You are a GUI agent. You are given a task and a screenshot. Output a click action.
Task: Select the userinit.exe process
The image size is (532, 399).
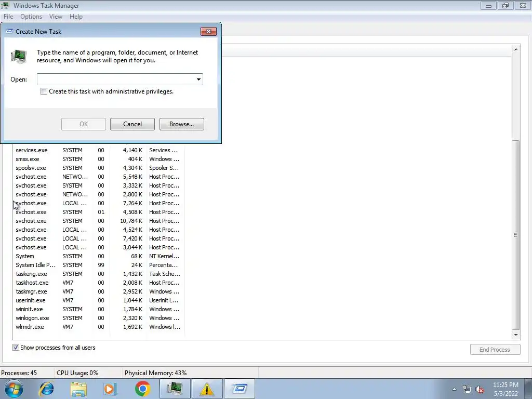[x=98, y=300]
